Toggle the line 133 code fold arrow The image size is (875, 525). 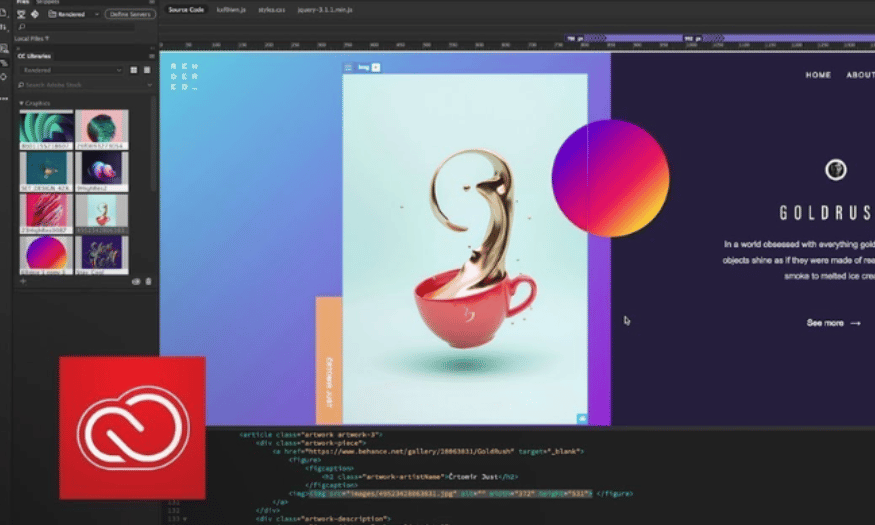click(185, 519)
